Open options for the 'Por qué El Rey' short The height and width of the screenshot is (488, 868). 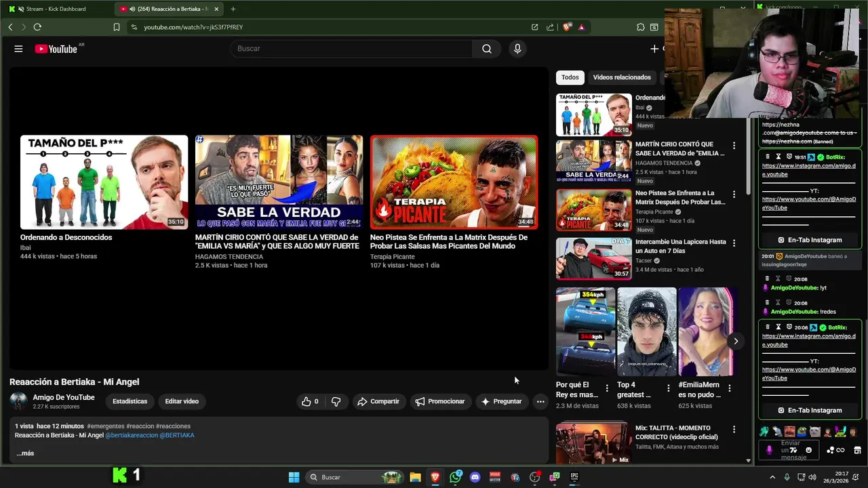pyautogui.click(x=607, y=388)
